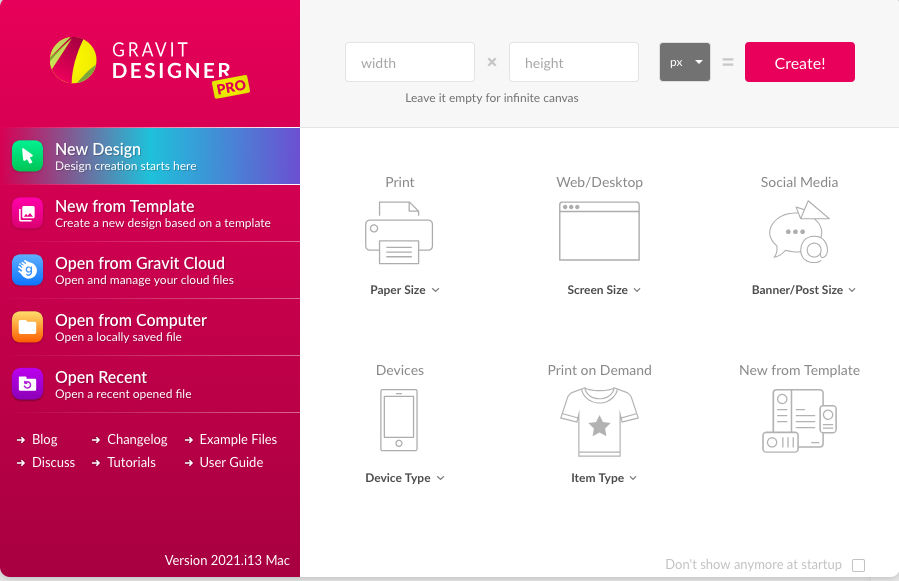This screenshot has width=899, height=581.
Task: Enable Don't show anymore at startup checkbox
Action: [858, 566]
